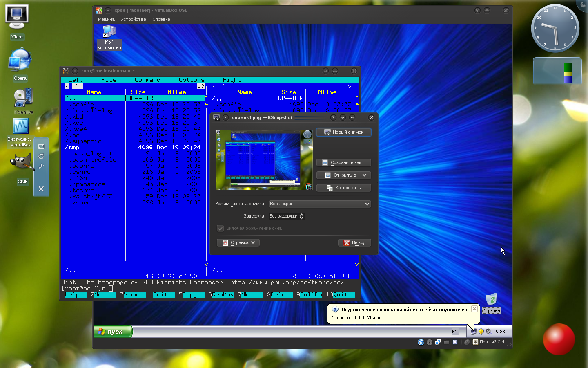The height and width of the screenshot is (368, 588).
Task: Click the 9:28 clock in XP tray
Action: [500, 332]
